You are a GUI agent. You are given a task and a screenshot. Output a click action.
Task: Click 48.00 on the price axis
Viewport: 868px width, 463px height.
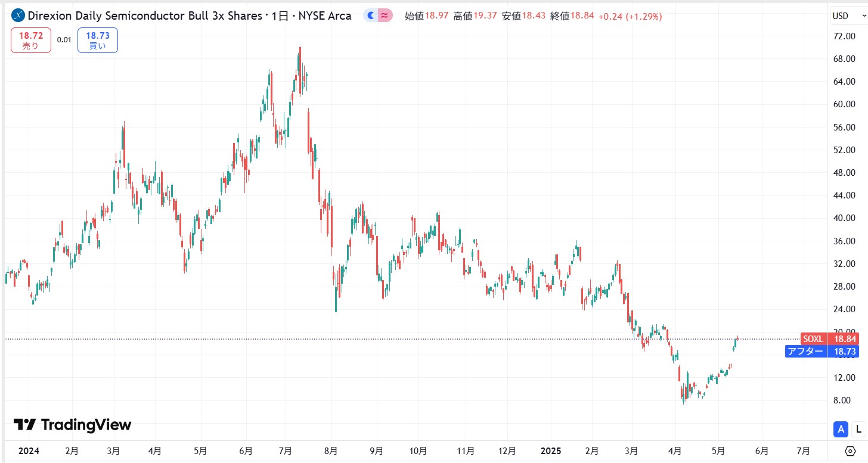[845, 173]
